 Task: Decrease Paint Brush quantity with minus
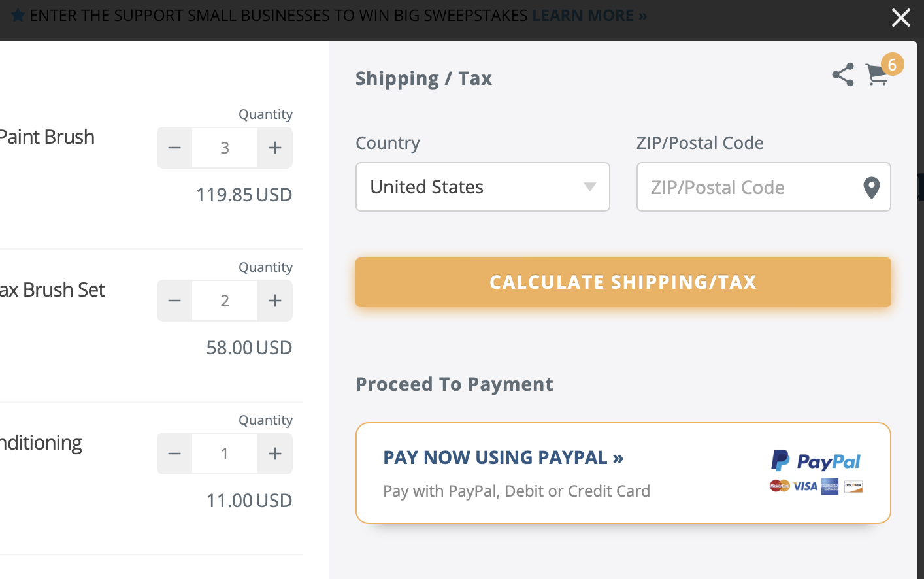pyautogui.click(x=174, y=148)
